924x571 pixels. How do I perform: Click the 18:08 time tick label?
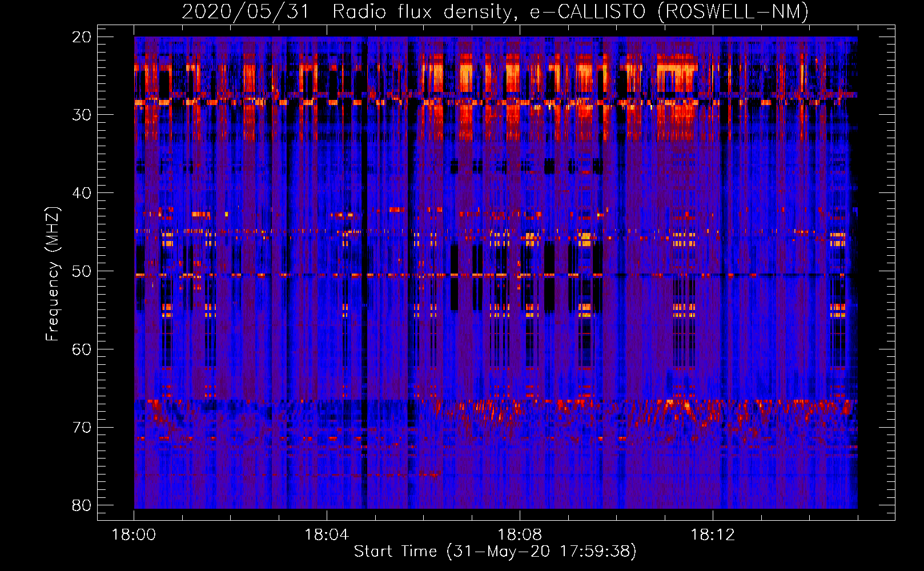point(520,535)
